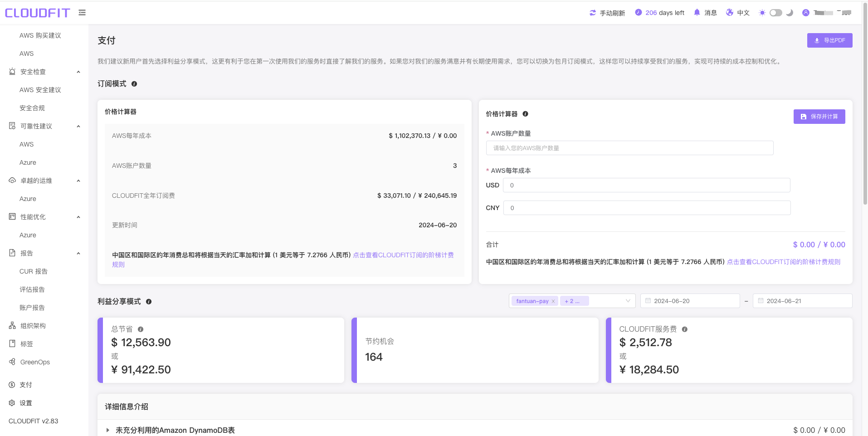This screenshot has height=436, width=868.
Task: Click the GreenOps sidebar icon
Action: pos(12,362)
